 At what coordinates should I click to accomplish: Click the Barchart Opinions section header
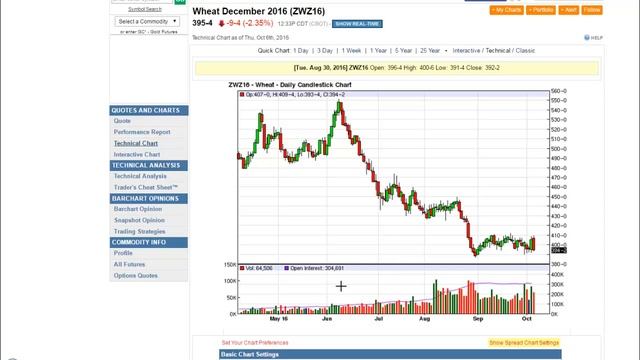pos(149,198)
